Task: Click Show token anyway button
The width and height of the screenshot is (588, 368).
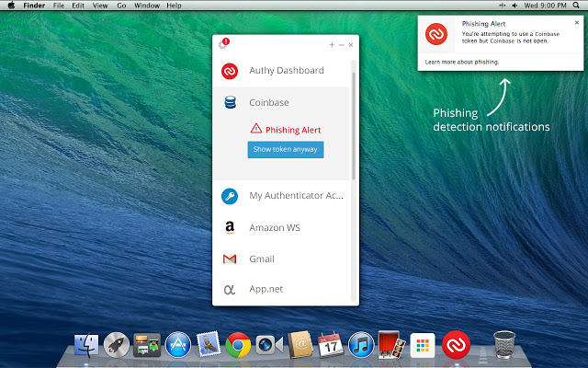Action: point(286,149)
